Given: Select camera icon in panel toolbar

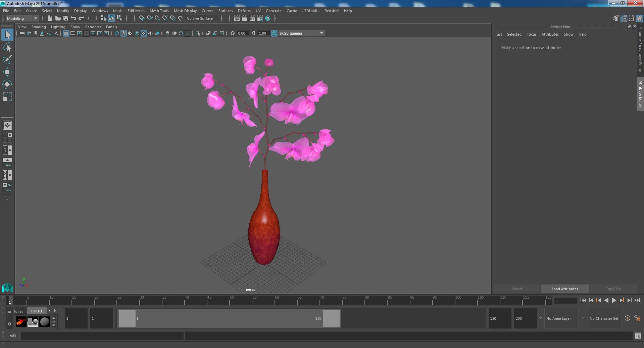Looking at the screenshot, I should 22,33.
